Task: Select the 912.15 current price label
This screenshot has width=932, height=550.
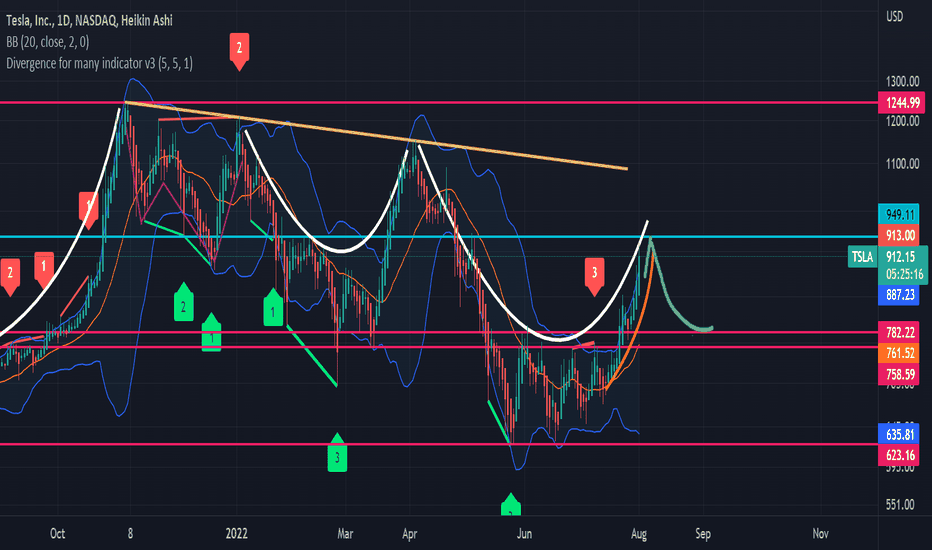Action: tap(901, 257)
